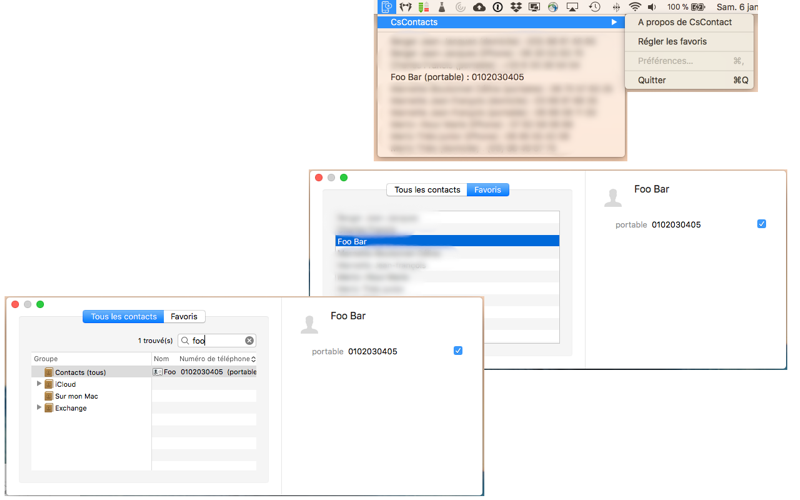
Task: Select Quitter in the submenu
Action: (689, 80)
